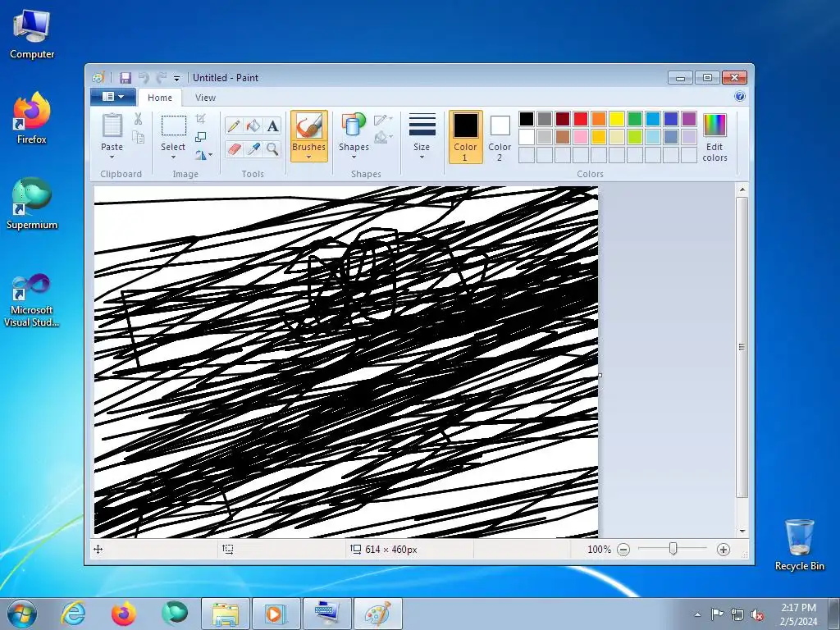Screen dimensions: 840x630
Task: Choose the Magnifier tool
Action: coord(272,148)
